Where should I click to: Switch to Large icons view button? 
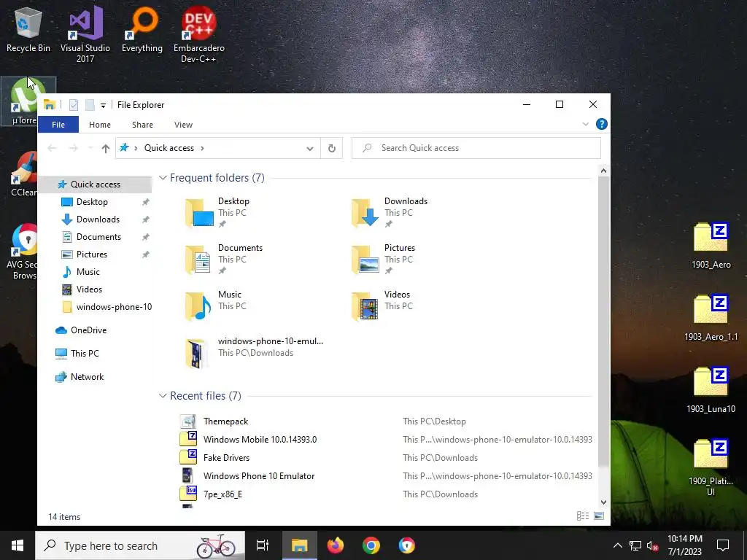tap(600, 516)
